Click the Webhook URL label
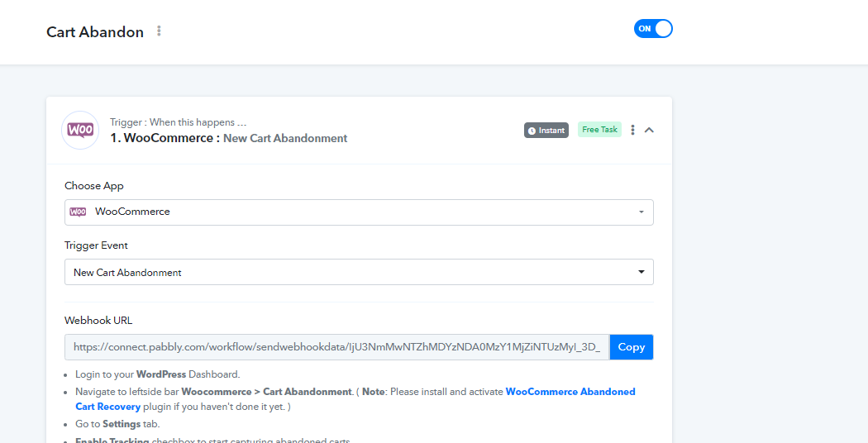 98,320
